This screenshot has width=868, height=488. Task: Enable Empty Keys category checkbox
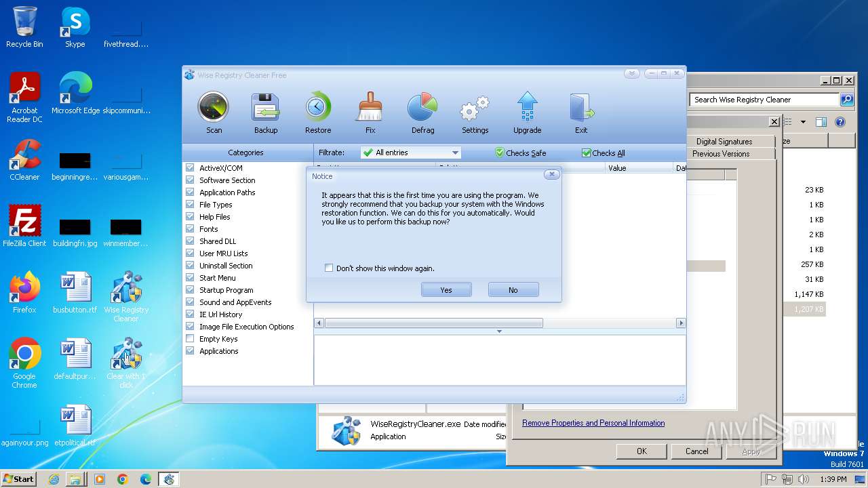(190, 339)
